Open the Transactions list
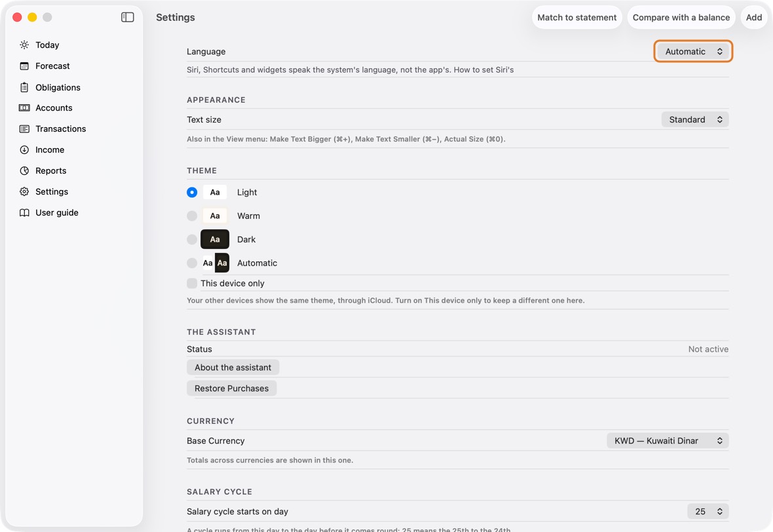 [61, 128]
